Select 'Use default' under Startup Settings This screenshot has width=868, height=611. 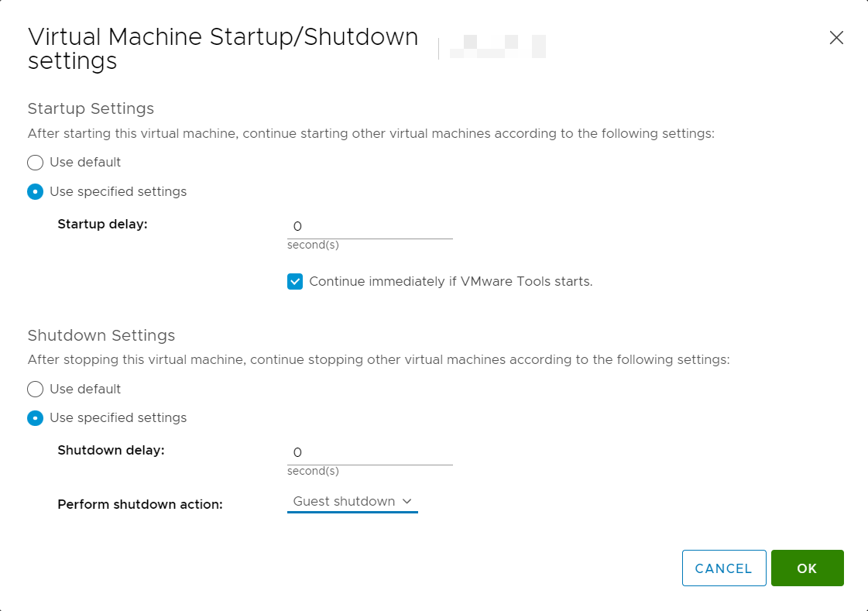click(x=36, y=163)
